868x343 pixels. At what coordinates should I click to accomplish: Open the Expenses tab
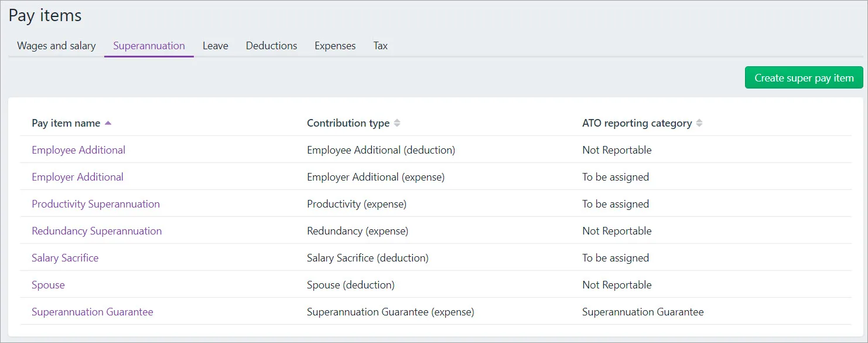coord(335,46)
